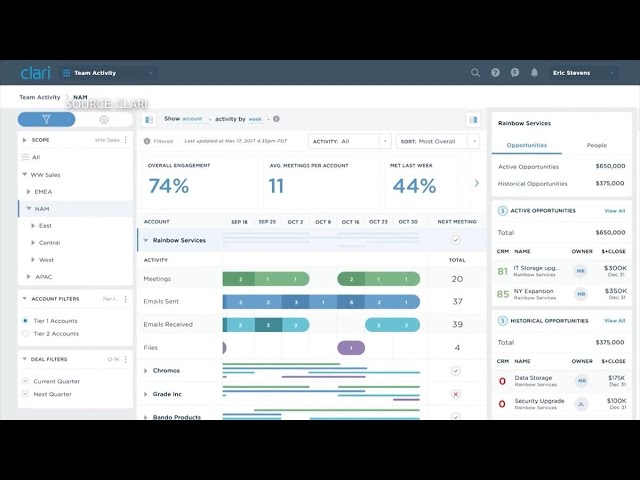Open the app grid icon beside Team Activity
This screenshot has width=640, height=480.
[67, 73]
